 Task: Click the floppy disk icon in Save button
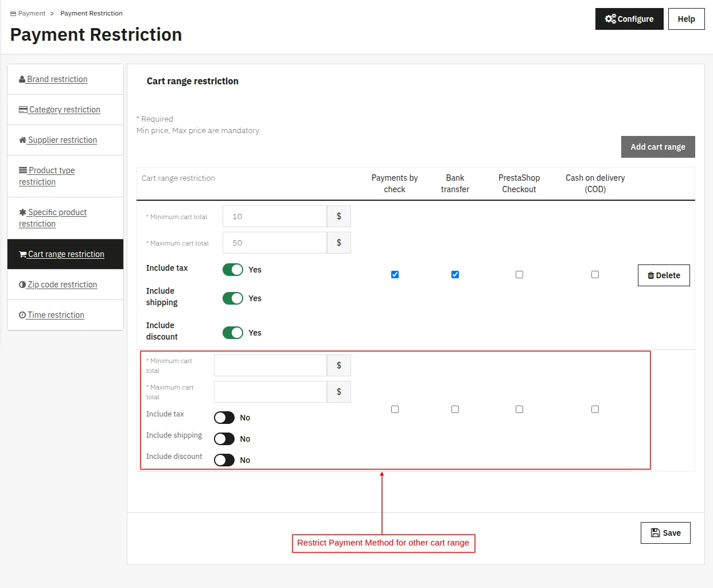[x=655, y=533]
